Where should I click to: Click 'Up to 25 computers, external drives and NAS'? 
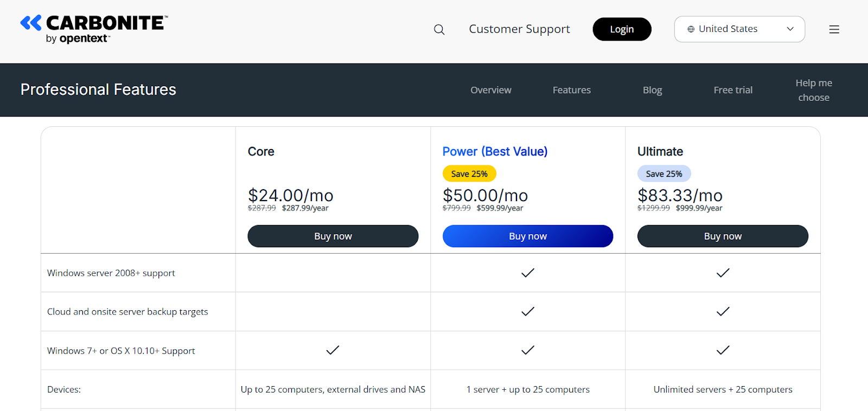pos(333,389)
